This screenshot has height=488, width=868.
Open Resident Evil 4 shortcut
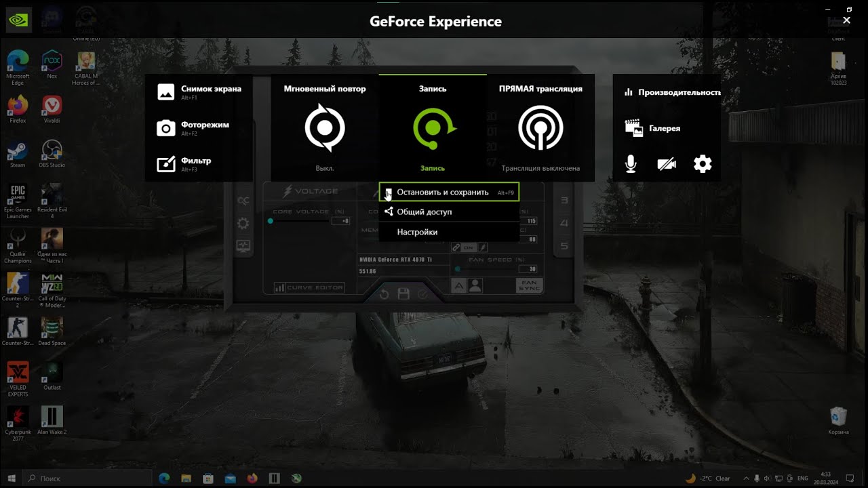(52, 201)
